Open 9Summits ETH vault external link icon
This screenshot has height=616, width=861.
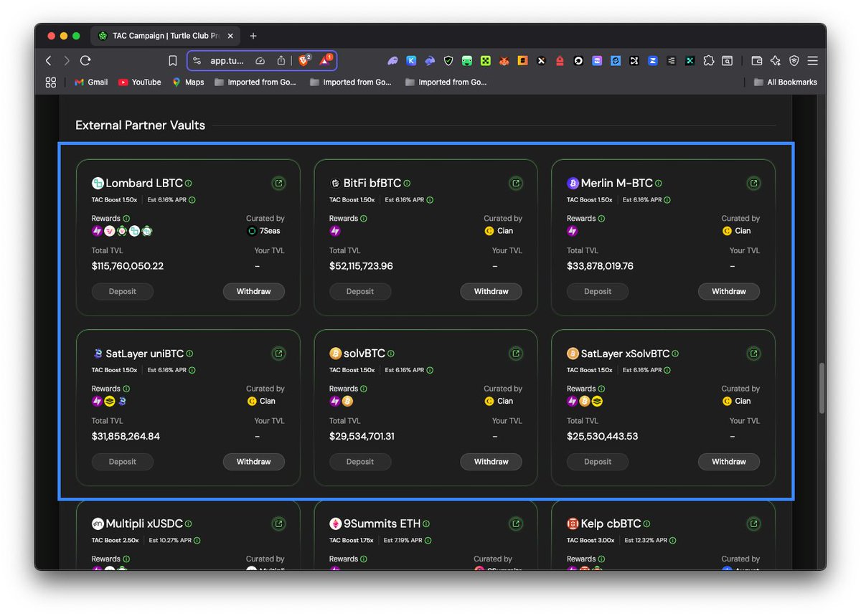(x=516, y=523)
